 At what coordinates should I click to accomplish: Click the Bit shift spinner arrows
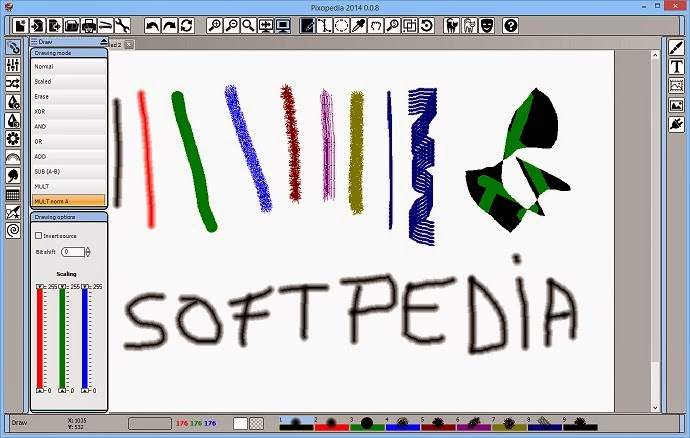point(88,252)
